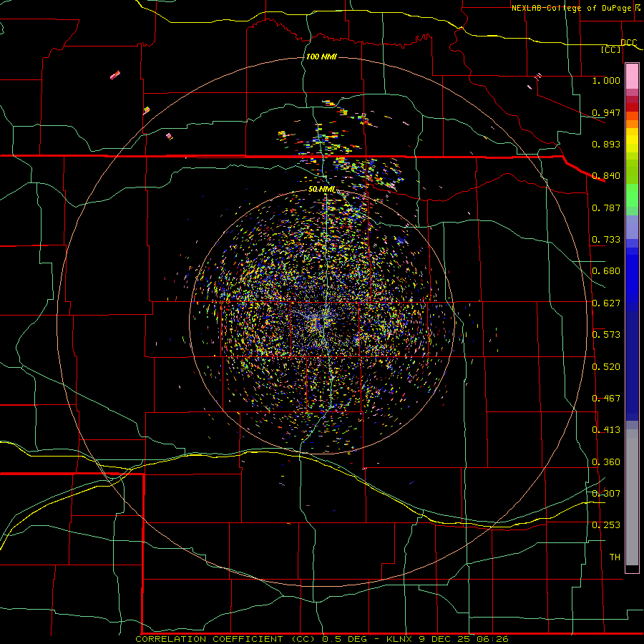Select the 0.947 legend value
Image resolution: width=644 pixels, height=644 pixels.
coord(606,112)
